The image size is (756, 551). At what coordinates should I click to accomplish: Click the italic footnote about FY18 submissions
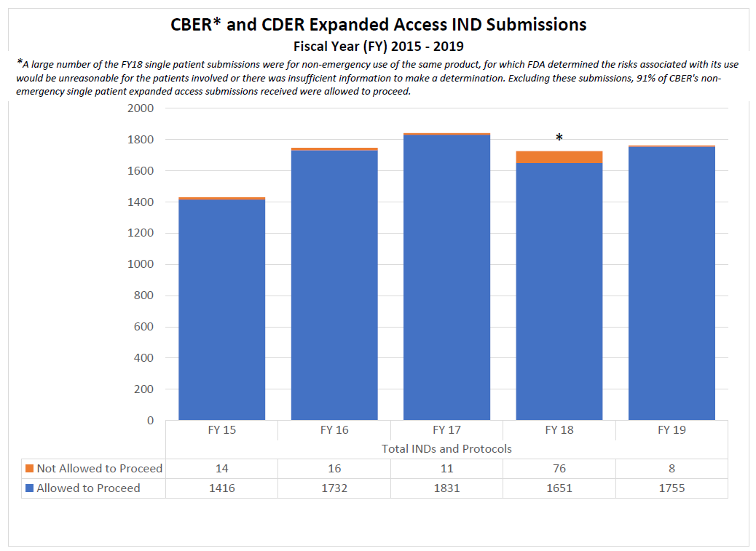(x=377, y=78)
